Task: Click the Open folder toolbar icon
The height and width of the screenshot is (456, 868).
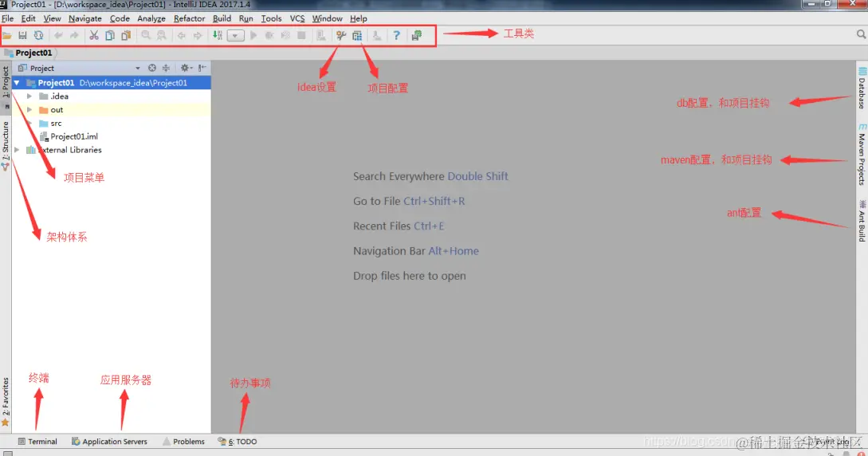Action: 7,35
